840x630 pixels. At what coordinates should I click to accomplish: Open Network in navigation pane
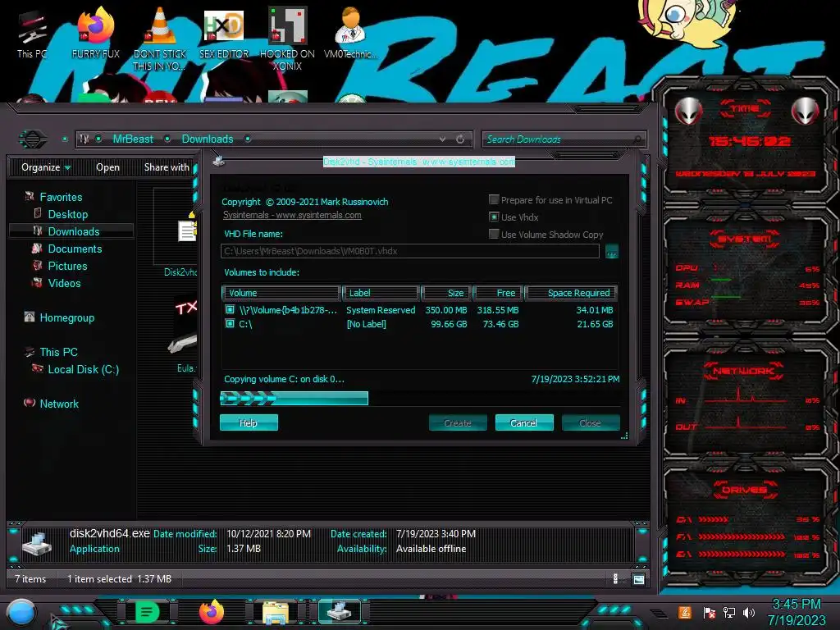pyautogui.click(x=59, y=404)
